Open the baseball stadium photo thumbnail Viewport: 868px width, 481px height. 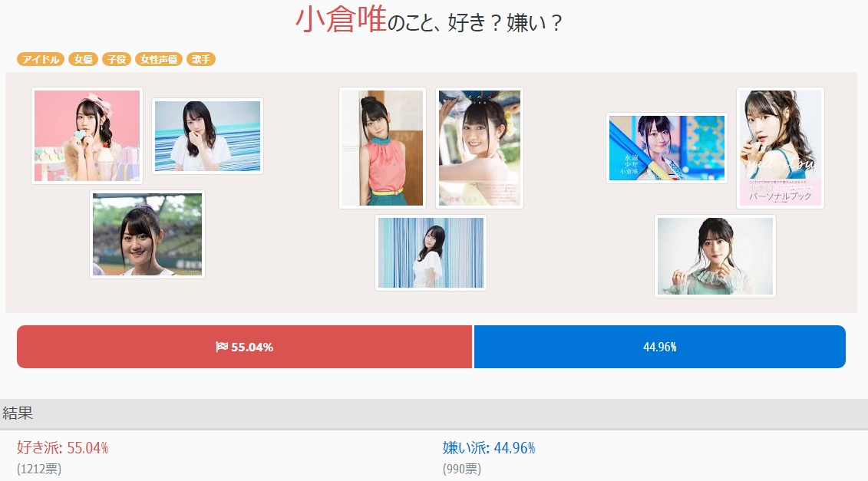pos(147,234)
